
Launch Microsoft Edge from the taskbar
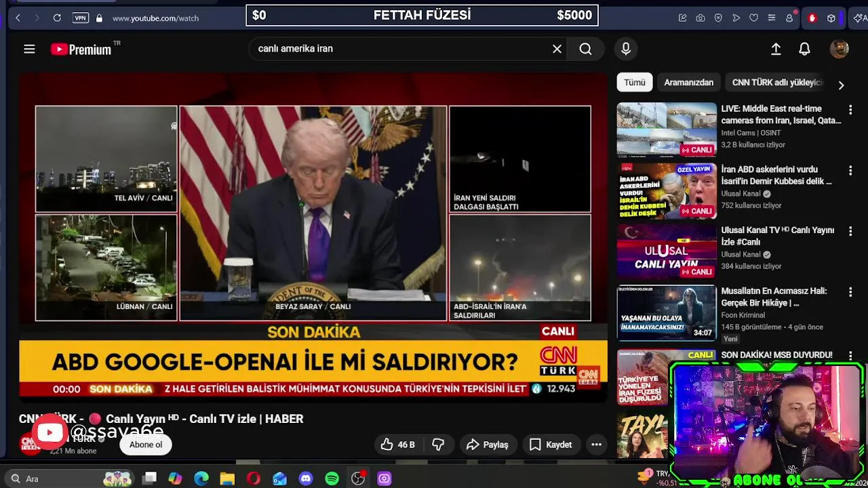point(201,479)
